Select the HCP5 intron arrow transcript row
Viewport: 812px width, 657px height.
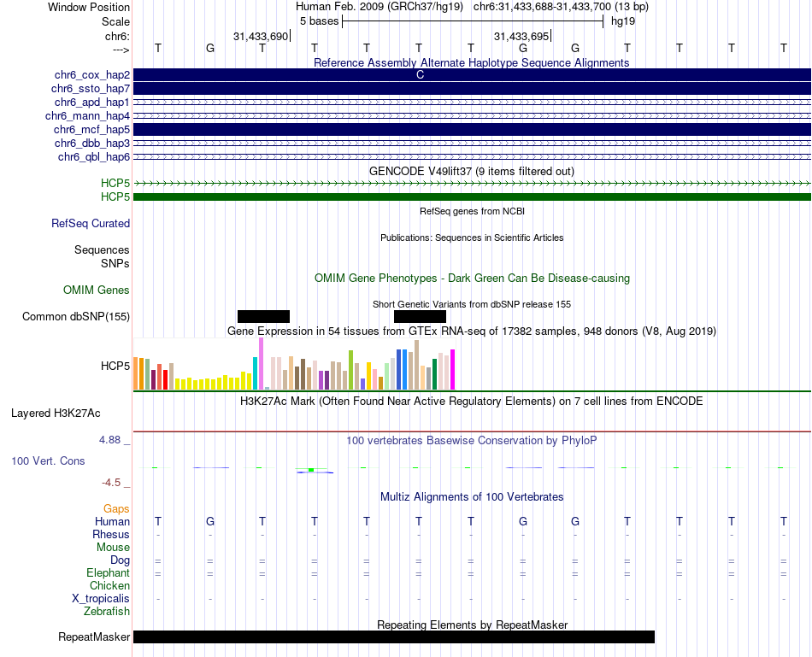(472, 184)
